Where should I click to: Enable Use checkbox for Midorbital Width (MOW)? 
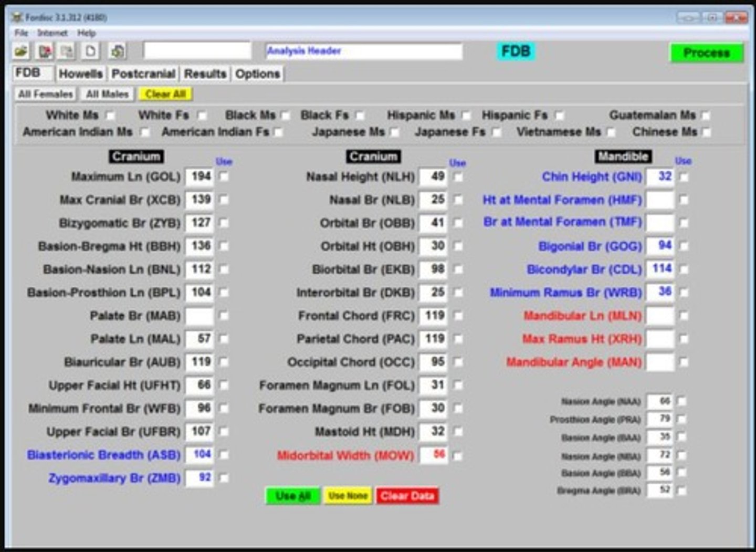[458, 456]
